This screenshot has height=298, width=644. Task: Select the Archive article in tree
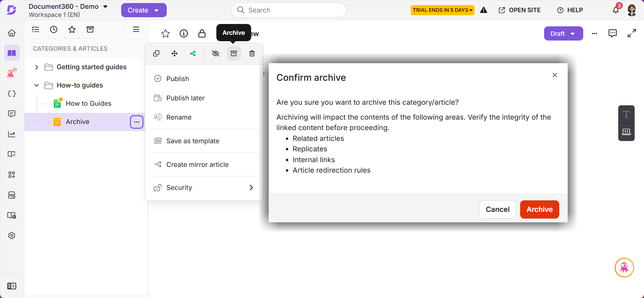point(78,122)
